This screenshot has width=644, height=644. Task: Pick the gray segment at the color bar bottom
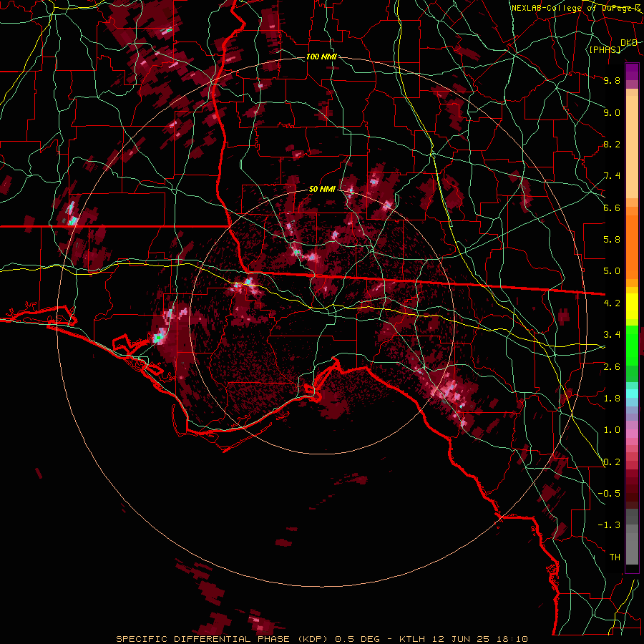[632, 538]
